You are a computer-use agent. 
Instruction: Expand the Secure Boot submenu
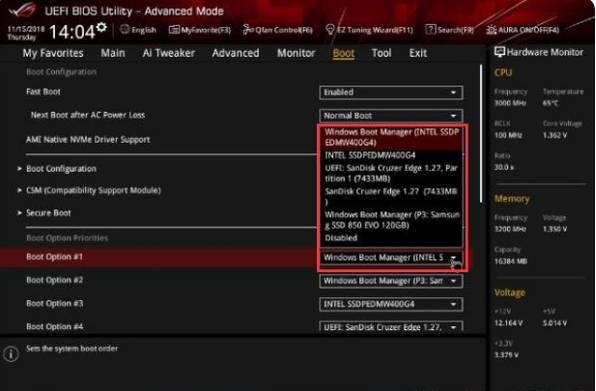click(x=48, y=213)
